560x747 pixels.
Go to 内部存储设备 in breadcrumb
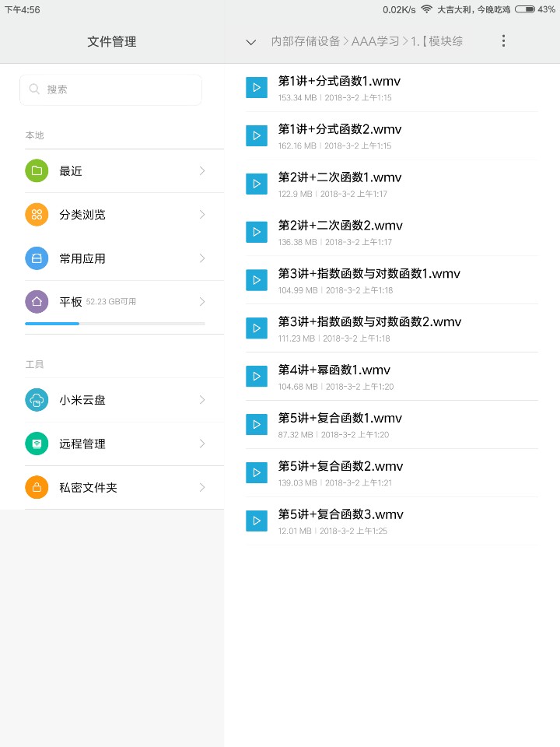click(x=306, y=41)
